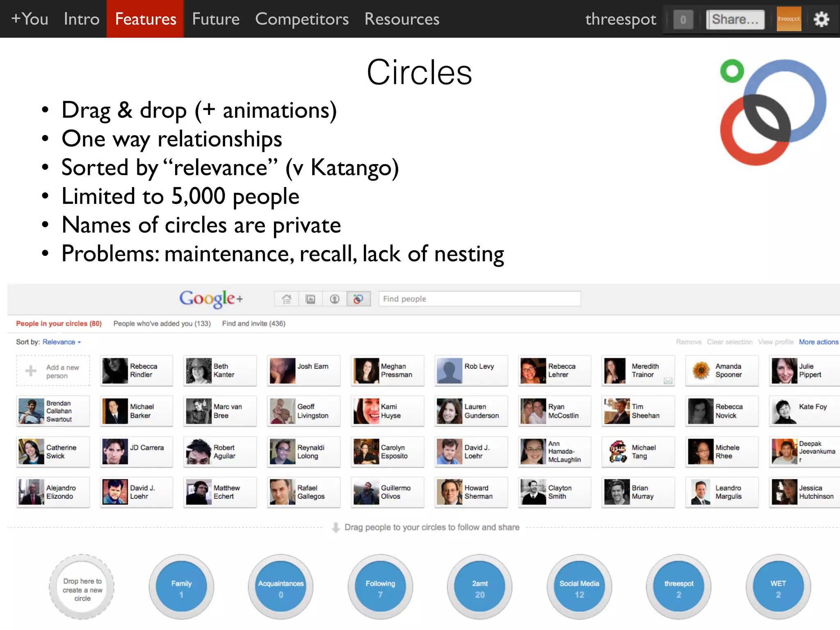Open the settings gear icon
840x630 pixels.
tap(821, 19)
